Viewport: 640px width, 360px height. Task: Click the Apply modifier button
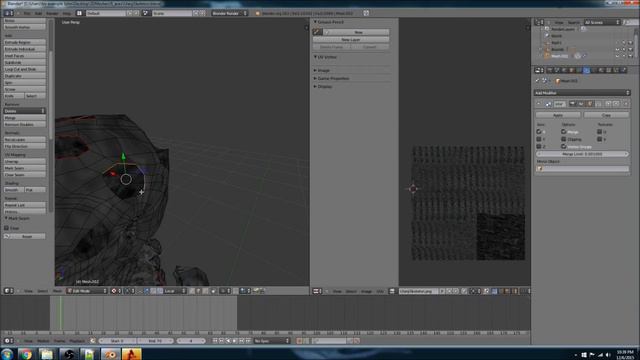(558, 115)
